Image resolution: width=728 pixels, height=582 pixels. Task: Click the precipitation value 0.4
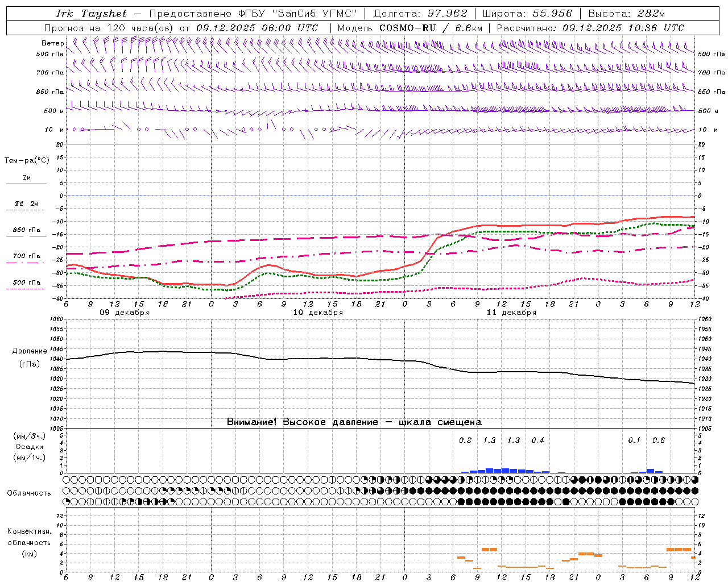(x=537, y=440)
